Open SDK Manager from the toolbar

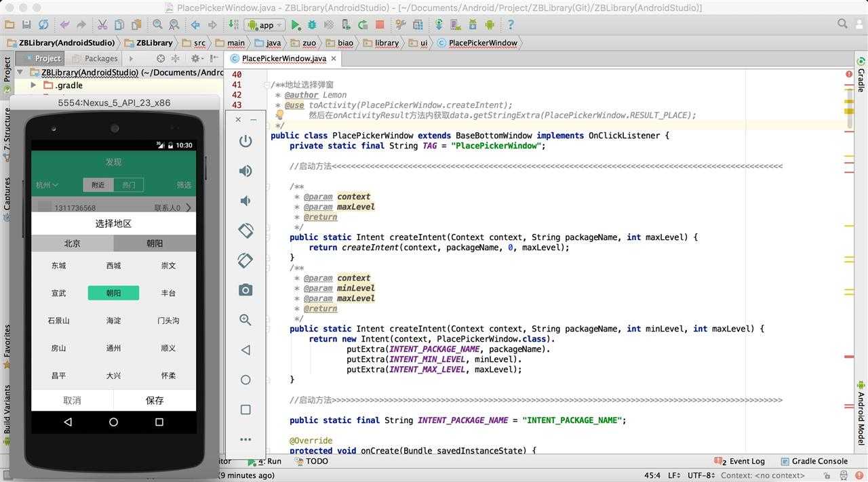[x=473, y=24]
